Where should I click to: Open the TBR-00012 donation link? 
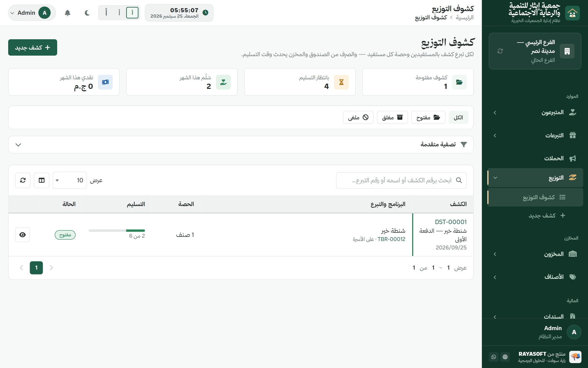tap(391, 239)
